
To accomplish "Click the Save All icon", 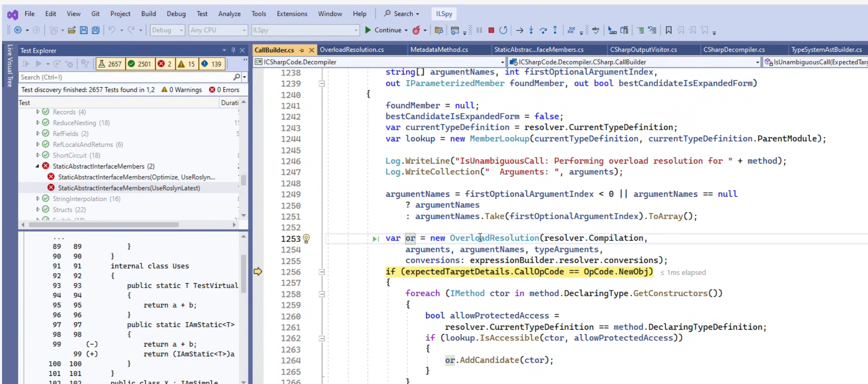I will [95, 30].
